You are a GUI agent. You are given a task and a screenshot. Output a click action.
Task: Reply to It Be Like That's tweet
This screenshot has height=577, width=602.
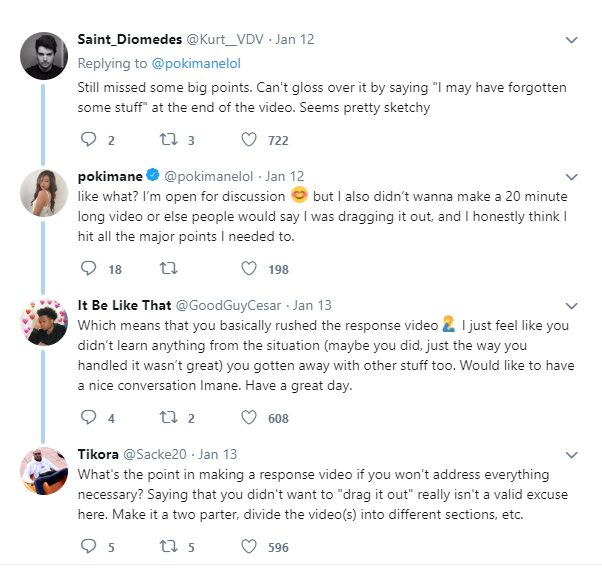[87, 418]
